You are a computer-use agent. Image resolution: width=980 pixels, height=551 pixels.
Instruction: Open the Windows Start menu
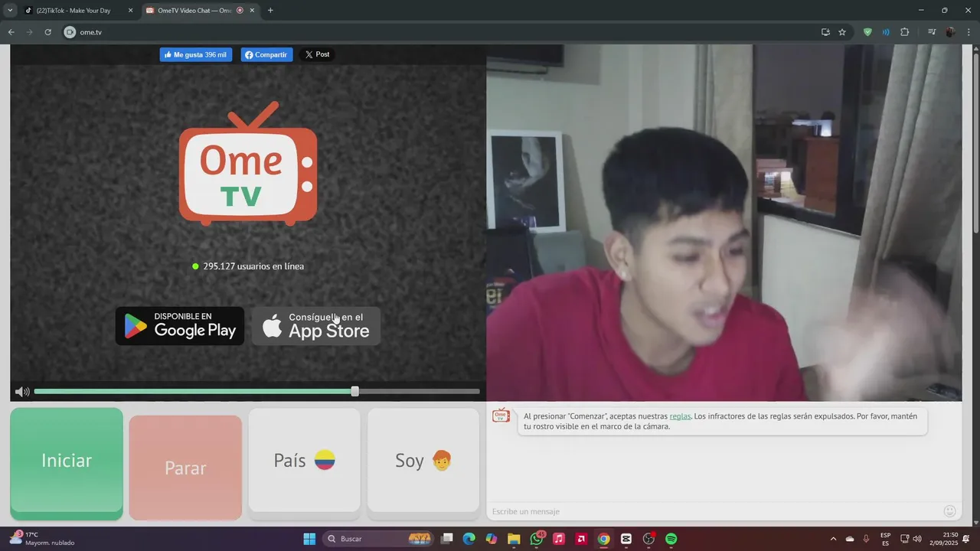[309, 539]
